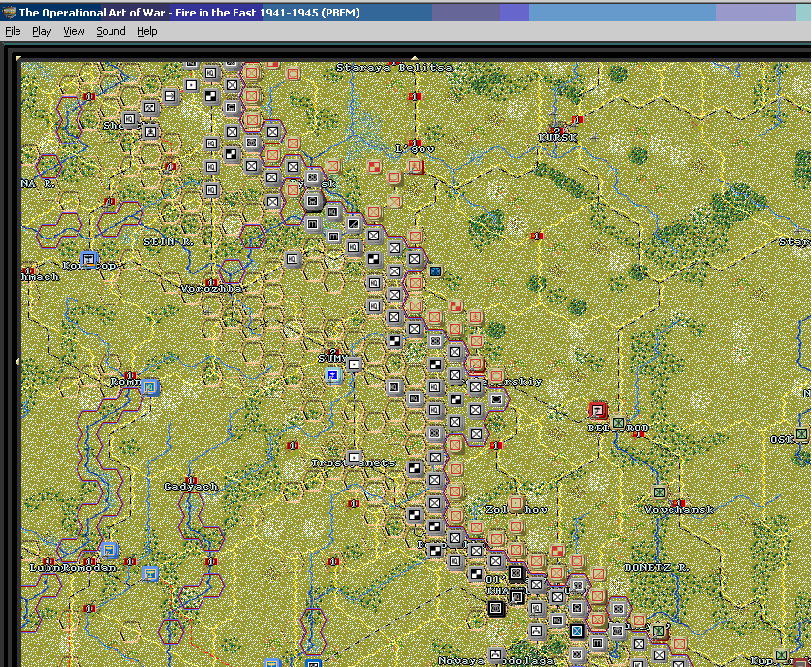This screenshot has width=812, height=667.
Task: Click the Gadyach town label
Action: 191,487
